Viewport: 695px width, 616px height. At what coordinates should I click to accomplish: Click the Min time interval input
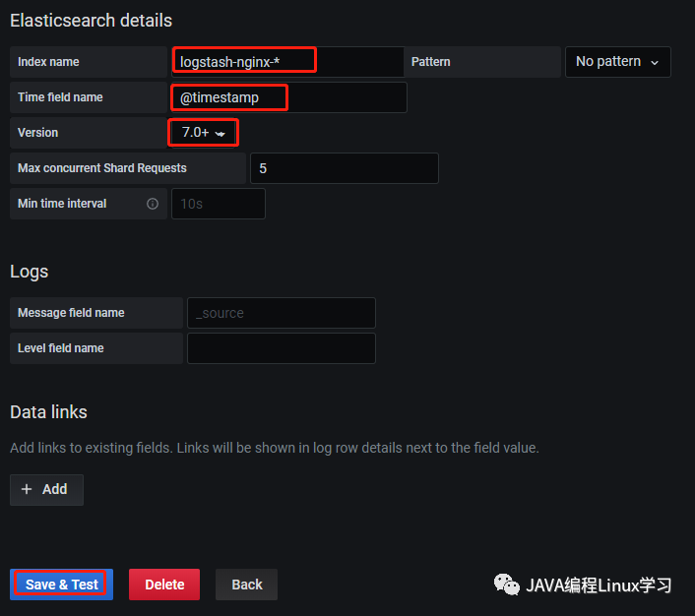[219, 204]
